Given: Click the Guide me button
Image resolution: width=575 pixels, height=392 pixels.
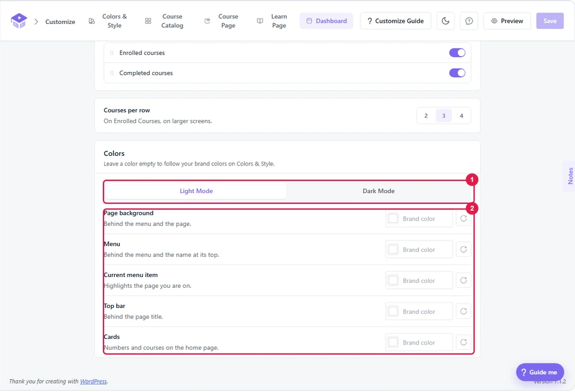Looking at the screenshot, I should click(540, 372).
